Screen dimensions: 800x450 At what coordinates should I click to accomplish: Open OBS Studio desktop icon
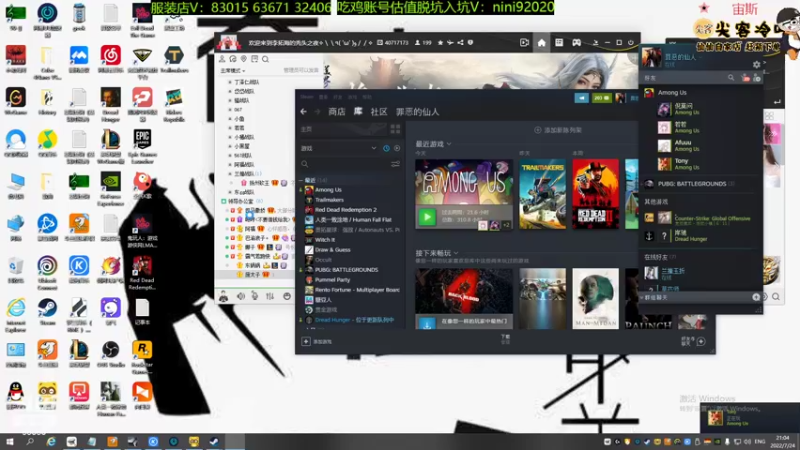tap(110, 353)
